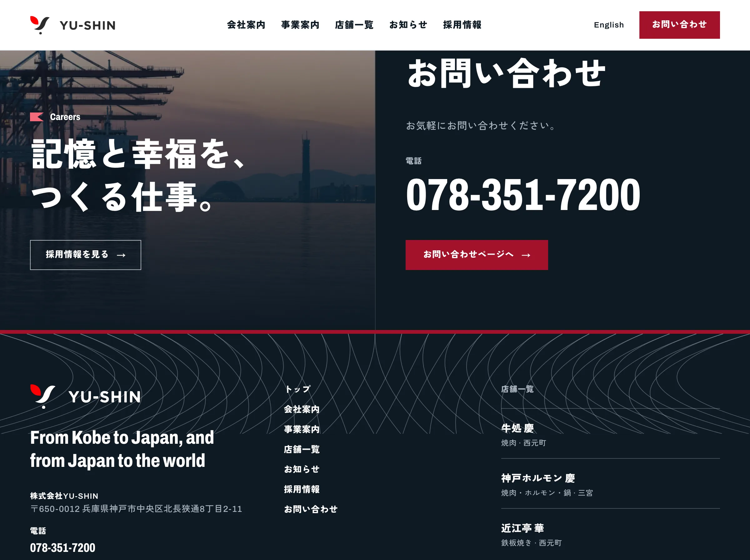The image size is (750, 560).
Task: Click the red お問い合わせ header button
Action: tap(679, 25)
